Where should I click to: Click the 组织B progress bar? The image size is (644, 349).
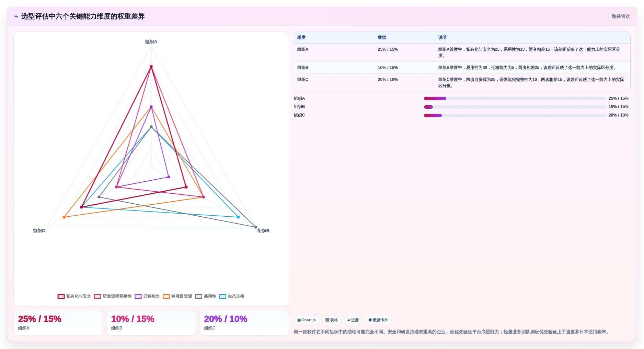point(515,107)
